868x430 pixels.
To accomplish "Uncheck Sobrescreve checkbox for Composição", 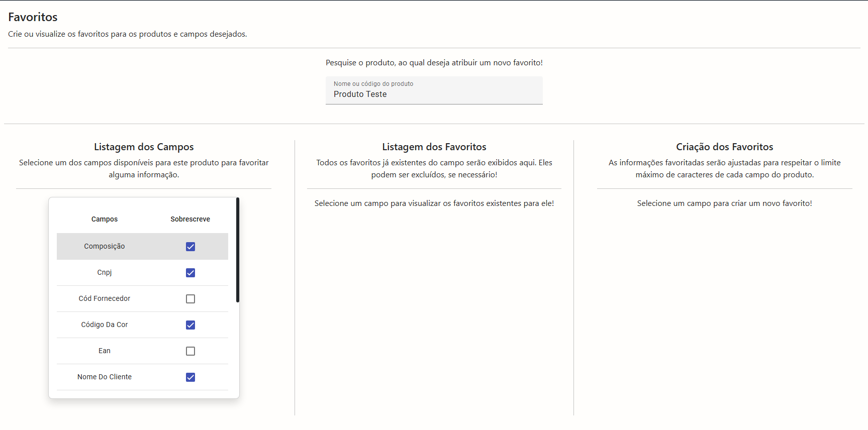I will click(190, 247).
